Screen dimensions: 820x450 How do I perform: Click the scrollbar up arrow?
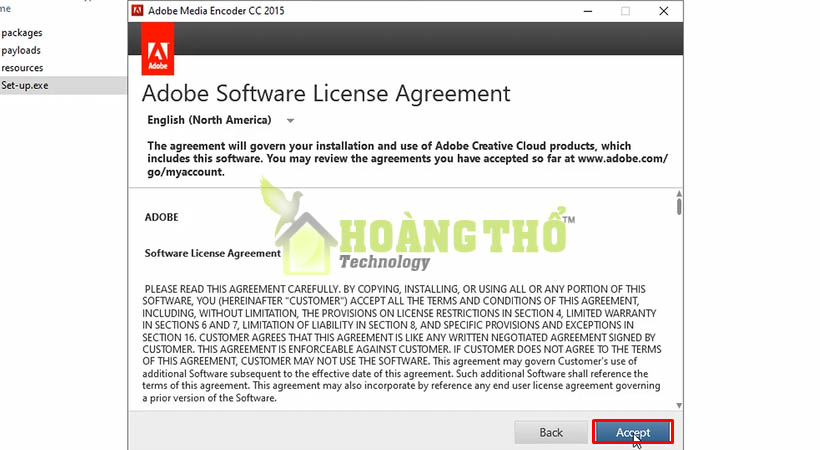click(x=679, y=190)
